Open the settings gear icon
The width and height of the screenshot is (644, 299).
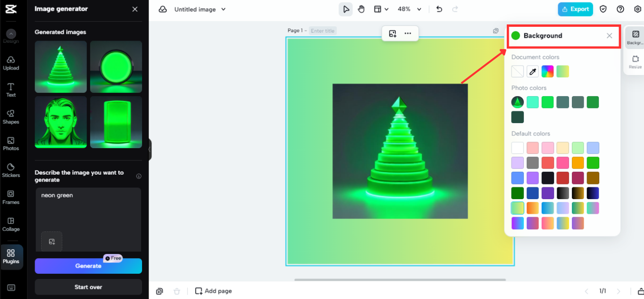637,9
